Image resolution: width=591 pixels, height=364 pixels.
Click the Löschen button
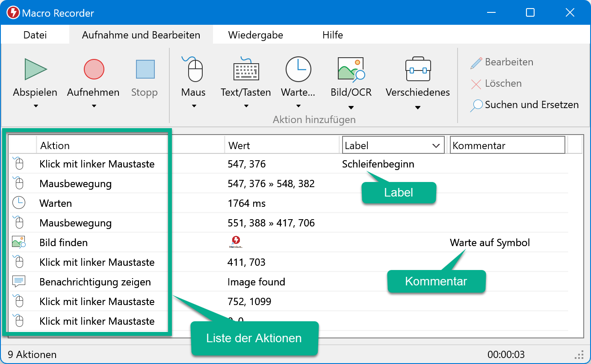[x=496, y=84]
